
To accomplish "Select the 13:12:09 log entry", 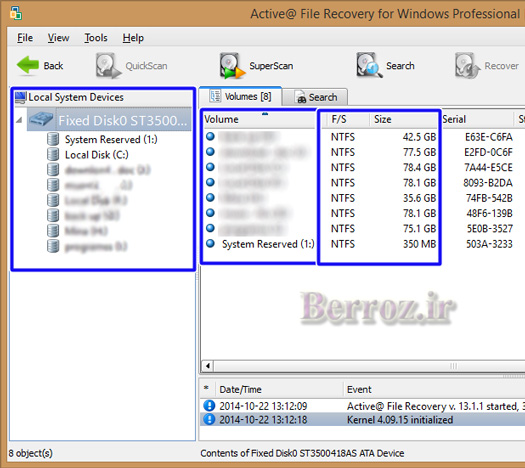I will [362, 406].
